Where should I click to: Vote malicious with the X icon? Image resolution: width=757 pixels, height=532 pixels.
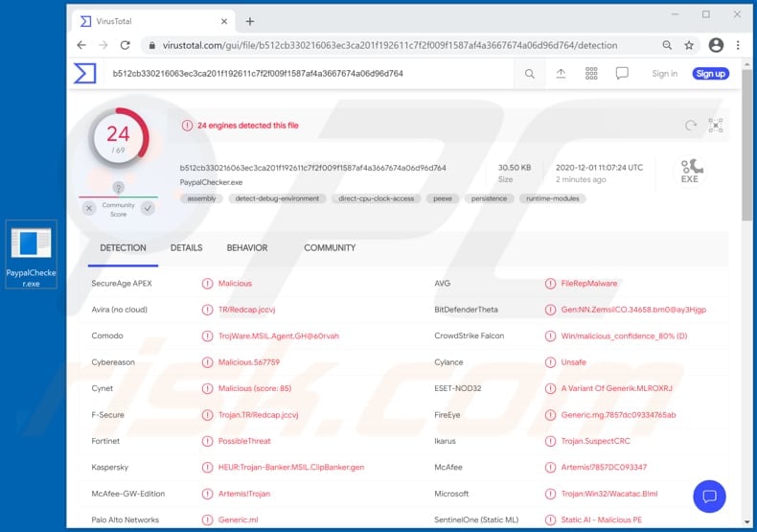[89, 209]
